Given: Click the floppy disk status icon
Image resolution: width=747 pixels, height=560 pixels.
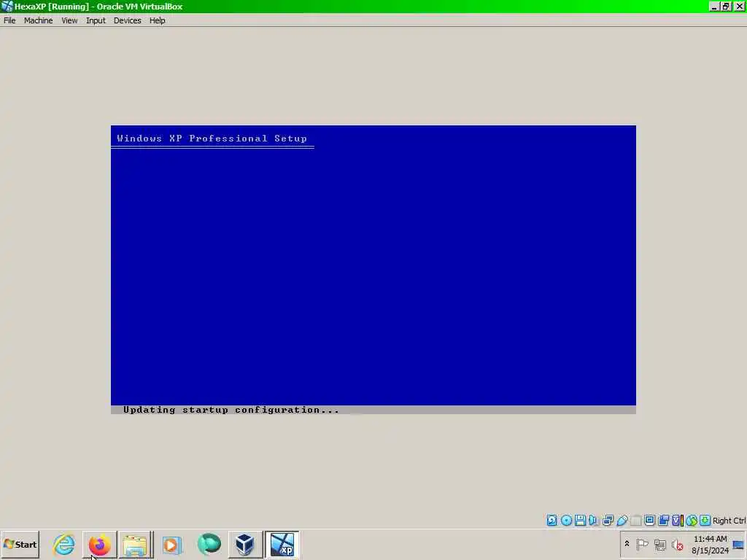Looking at the screenshot, I should click(580, 521).
